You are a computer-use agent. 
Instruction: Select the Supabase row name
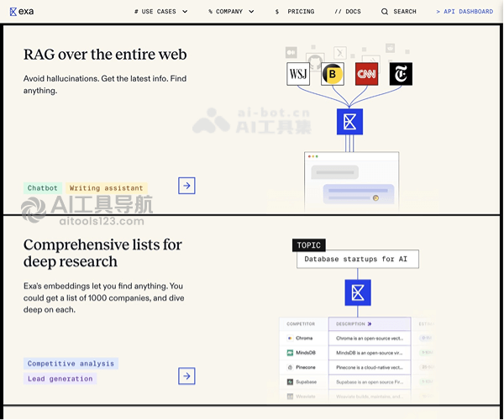(307, 381)
